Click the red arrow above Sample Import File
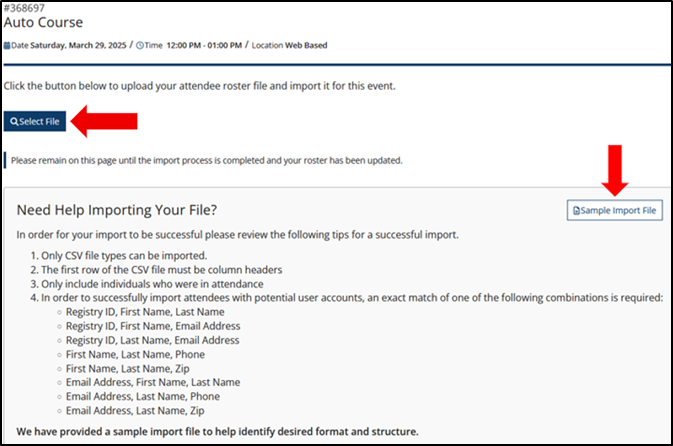 click(x=615, y=169)
